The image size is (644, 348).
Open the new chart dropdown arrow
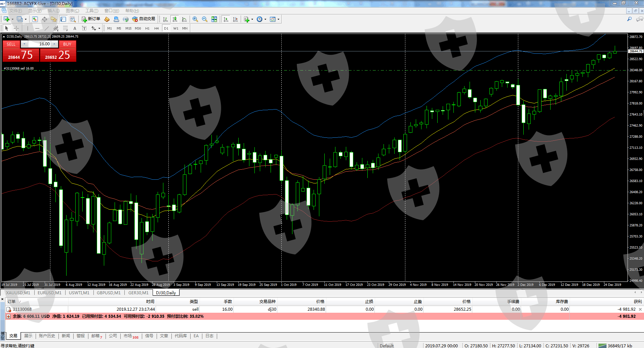click(12, 19)
